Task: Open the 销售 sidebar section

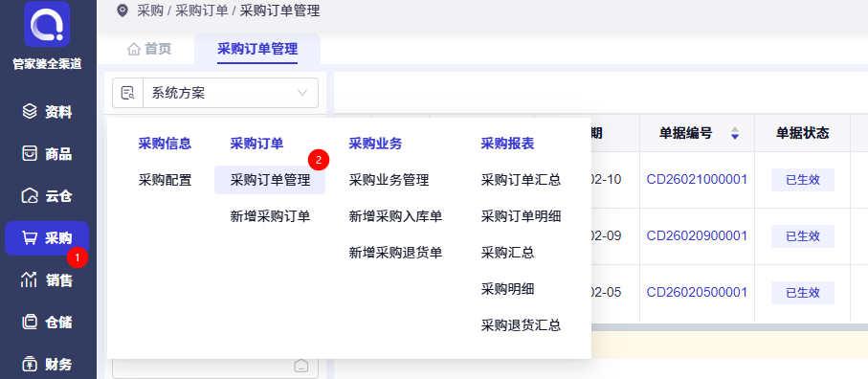Action: pos(47,280)
